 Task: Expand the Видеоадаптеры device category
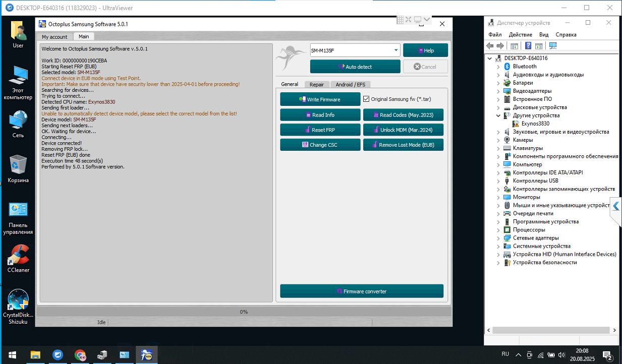pos(498,91)
